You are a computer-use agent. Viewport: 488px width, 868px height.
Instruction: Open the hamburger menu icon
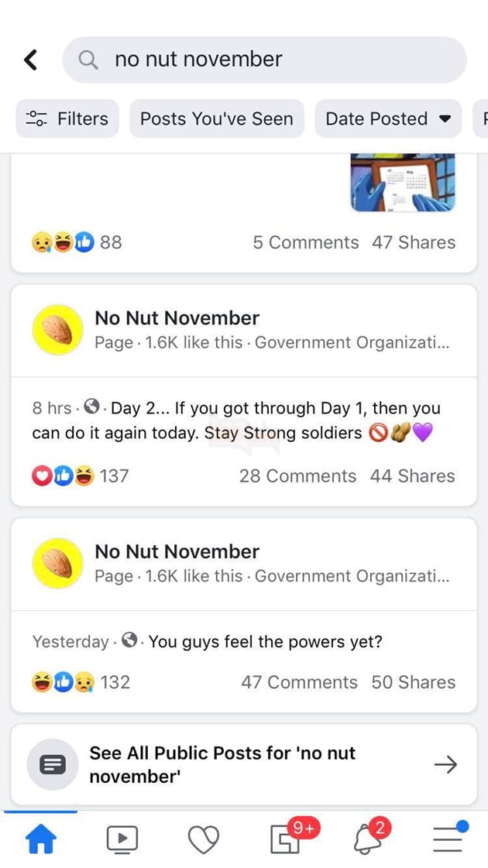447,838
